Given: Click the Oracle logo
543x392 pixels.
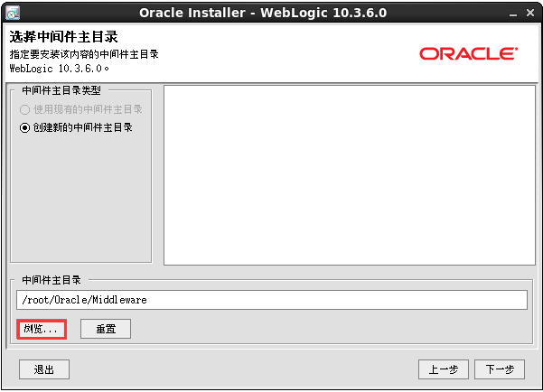Looking at the screenshot, I should (x=469, y=53).
